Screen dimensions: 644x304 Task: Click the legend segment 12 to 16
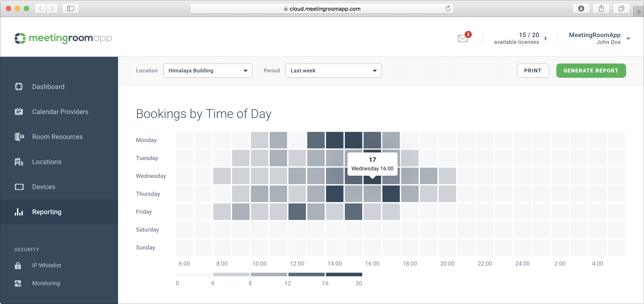point(307,274)
